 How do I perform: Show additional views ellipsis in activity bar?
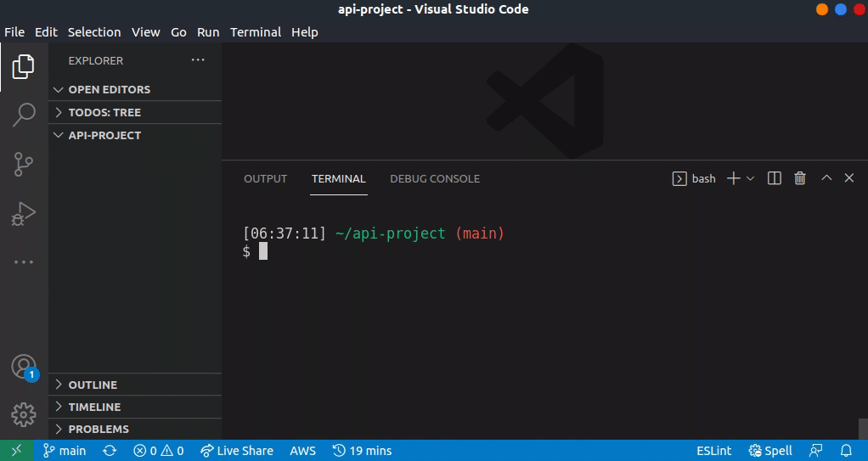click(23, 261)
